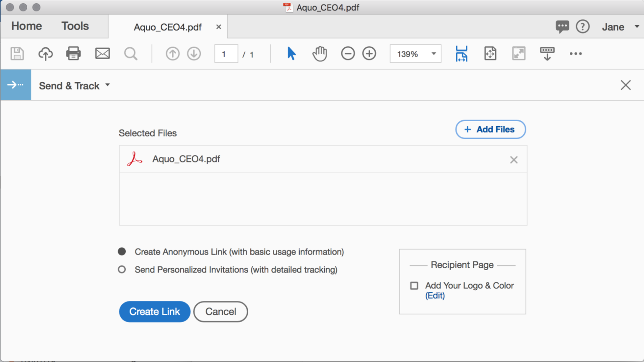Open the zoom percentage dropdown
Screen dimensions: 644x362
(x=434, y=53)
